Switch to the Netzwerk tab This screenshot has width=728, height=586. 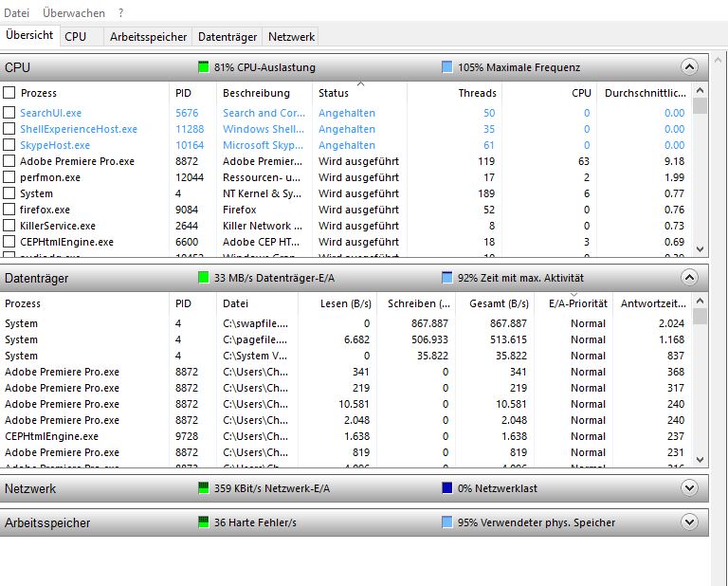point(291,37)
